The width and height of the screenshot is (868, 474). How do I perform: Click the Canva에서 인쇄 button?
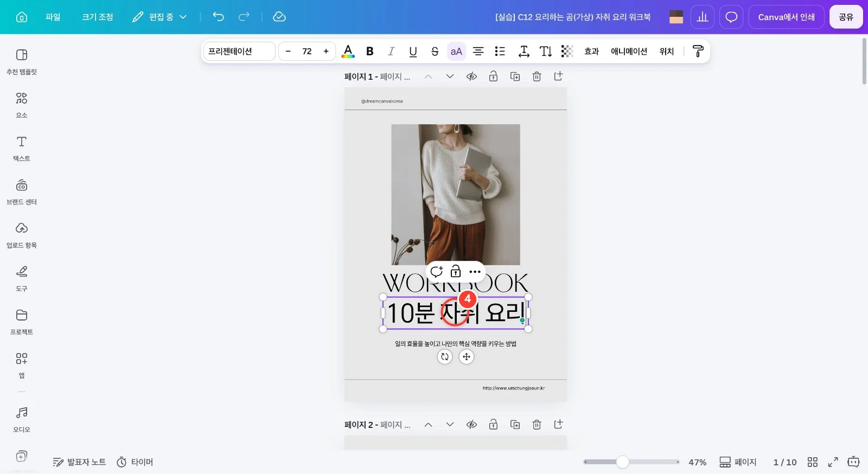786,17
